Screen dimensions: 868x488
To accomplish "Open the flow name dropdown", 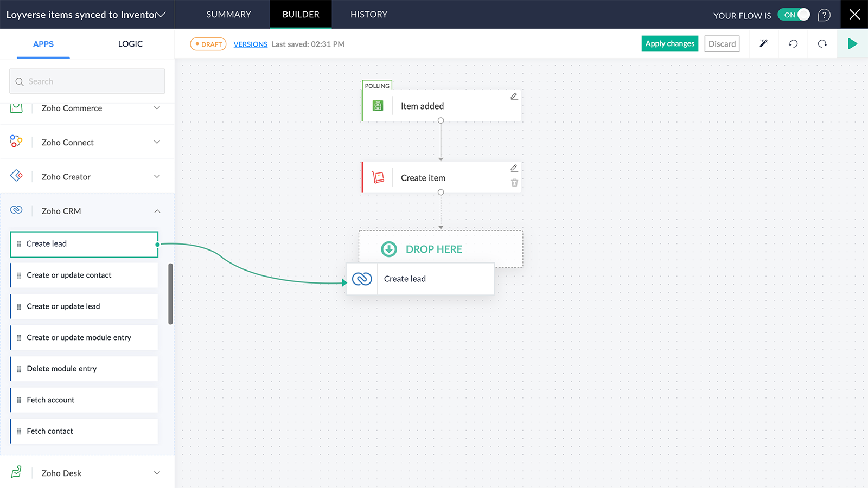I will point(159,15).
